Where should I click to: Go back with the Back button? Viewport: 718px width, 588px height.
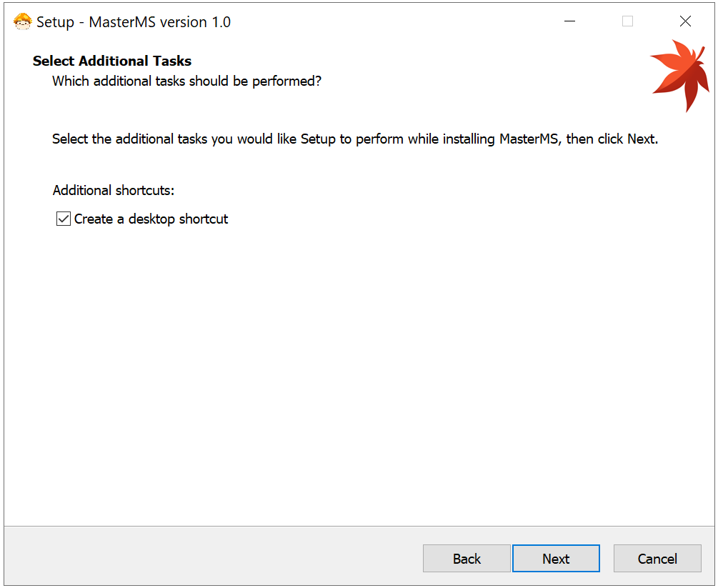[467, 559]
